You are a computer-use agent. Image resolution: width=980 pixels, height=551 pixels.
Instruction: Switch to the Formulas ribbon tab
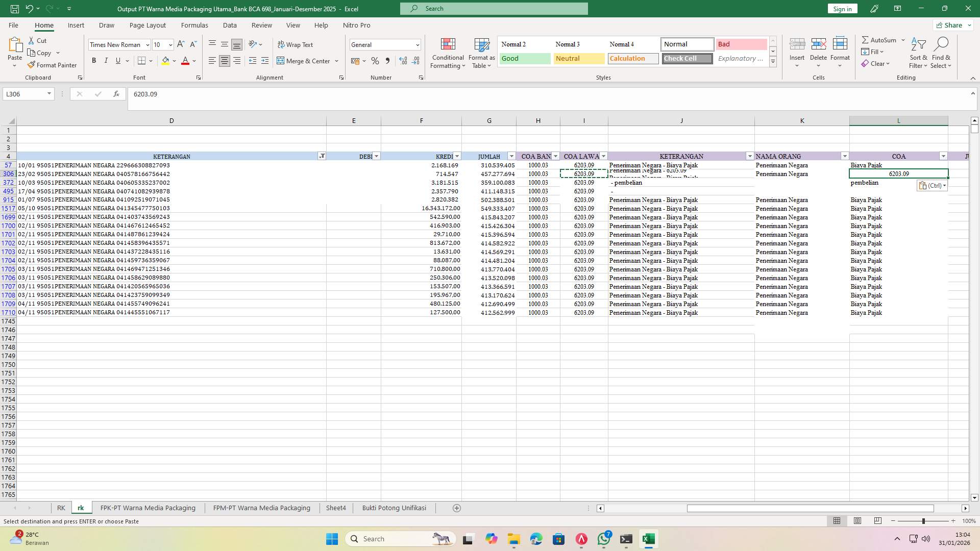point(194,25)
